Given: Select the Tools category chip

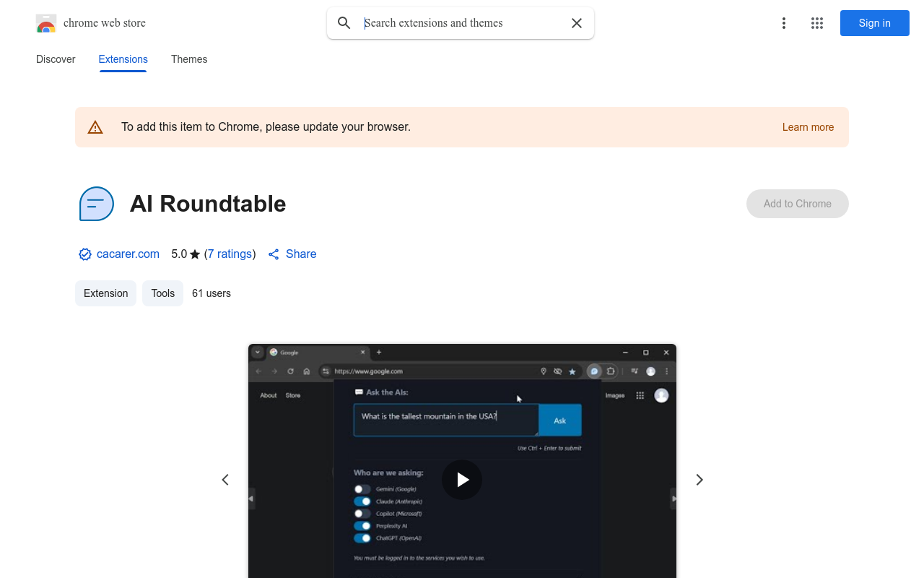Looking at the screenshot, I should (162, 293).
